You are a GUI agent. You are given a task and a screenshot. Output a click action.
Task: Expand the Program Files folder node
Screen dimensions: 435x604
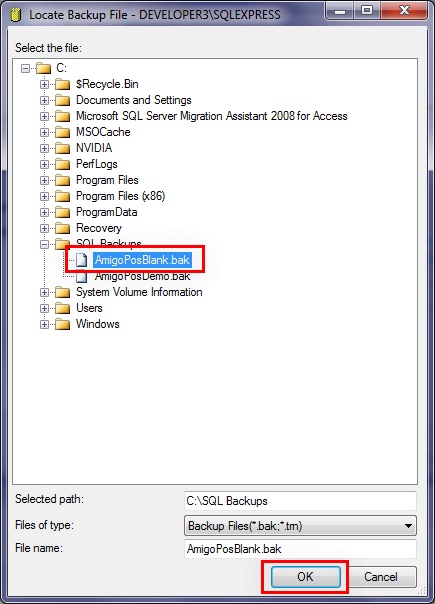[44, 180]
